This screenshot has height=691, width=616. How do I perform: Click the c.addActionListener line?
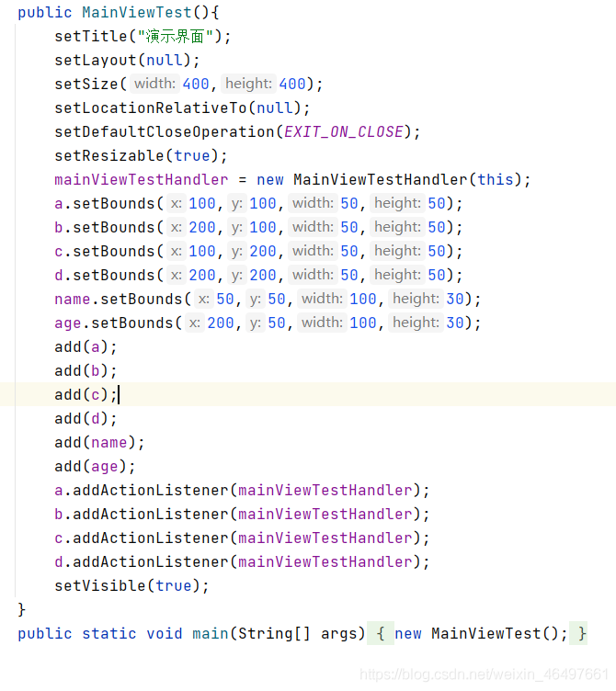(x=242, y=538)
